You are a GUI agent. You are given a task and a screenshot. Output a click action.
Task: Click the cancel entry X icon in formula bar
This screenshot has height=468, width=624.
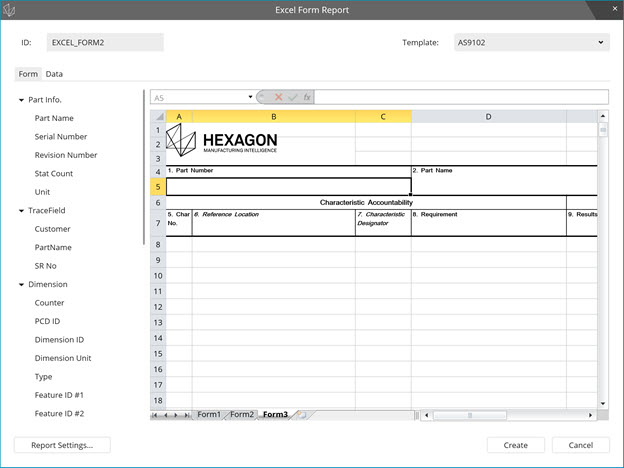[x=279, y=98]
